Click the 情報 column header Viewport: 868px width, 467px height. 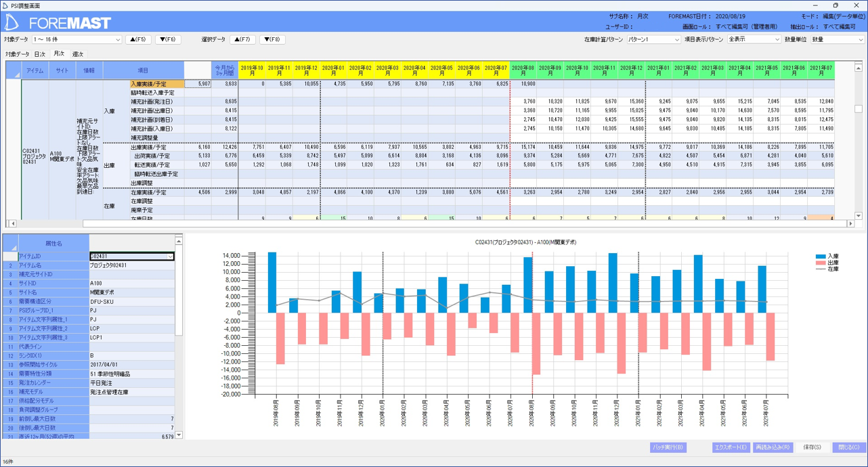click(x=89, y=70)
